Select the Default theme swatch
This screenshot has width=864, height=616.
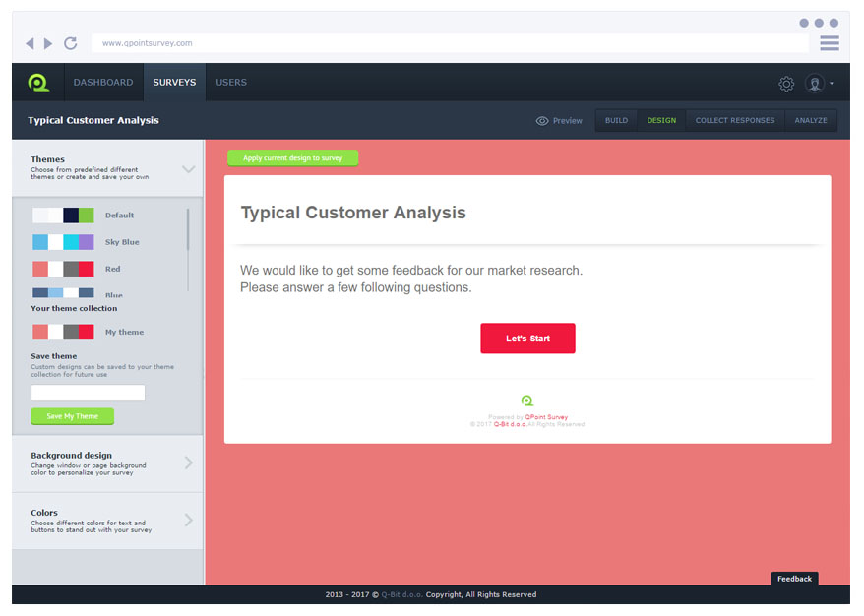tap(63, 215)
